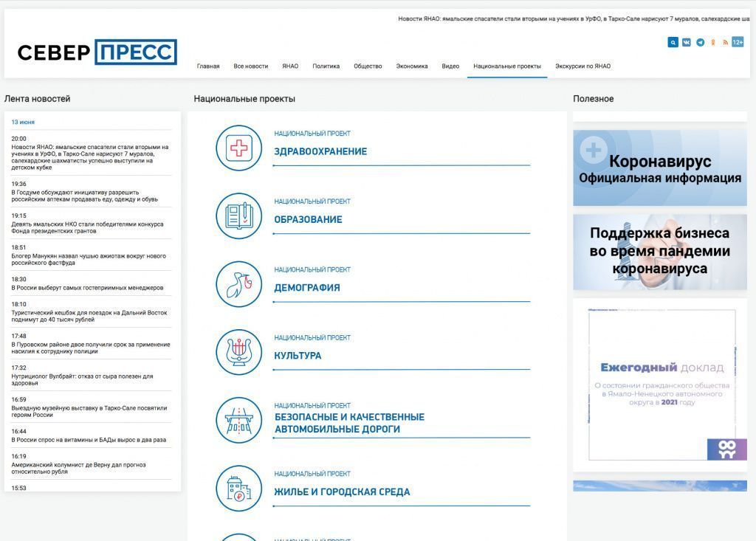Screen dimensions: 756x541
Task: Open the VK social network icon
Action: coord(686,43)
